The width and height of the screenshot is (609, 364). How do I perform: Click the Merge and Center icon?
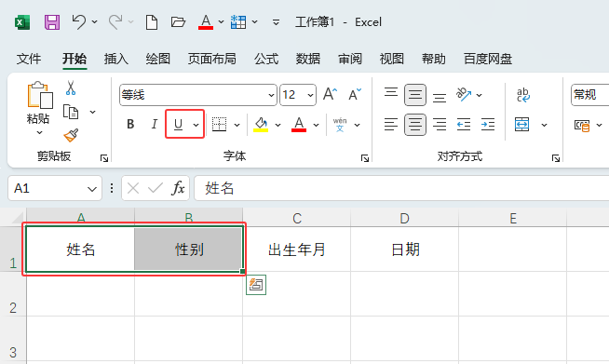(x=522, y=125)
